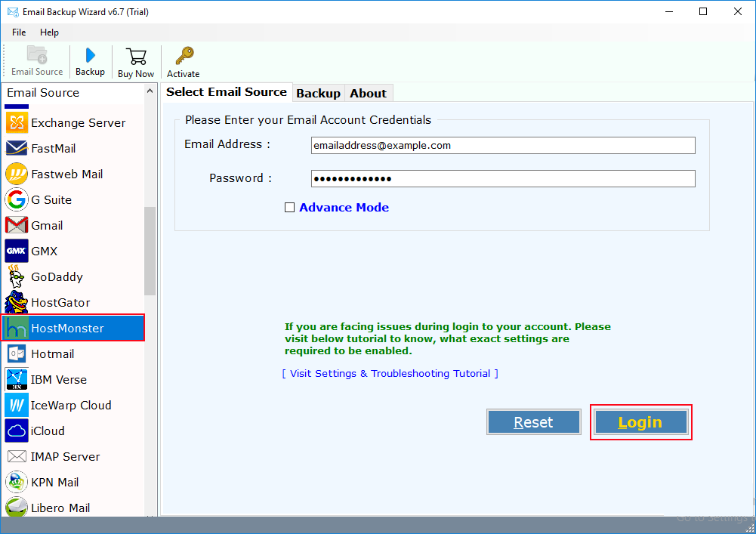756x534 pixels.
Task: Switch to the Select Email Source tab
Action: pos(226,91)
